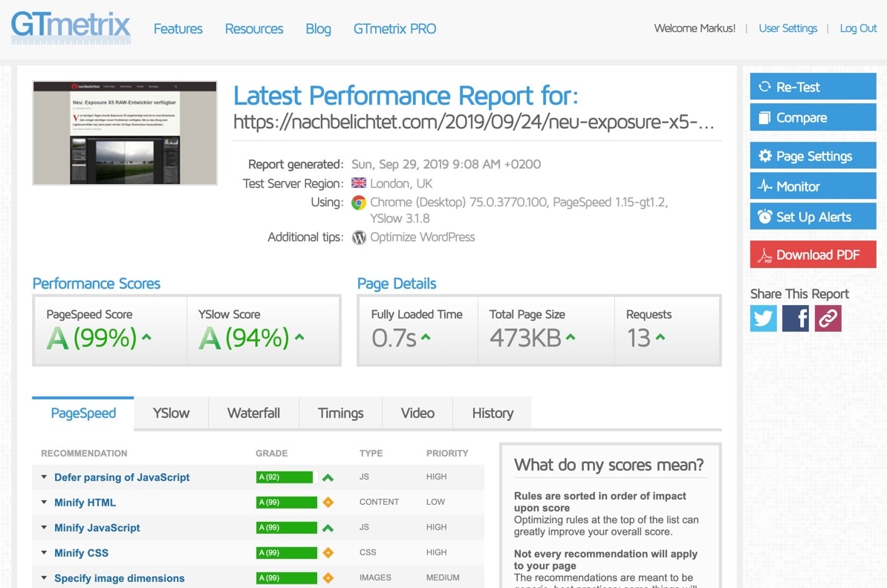Click the Facebook share icon
The height and width of the screenshot is (588, 887).
click(x=796, y=318)
